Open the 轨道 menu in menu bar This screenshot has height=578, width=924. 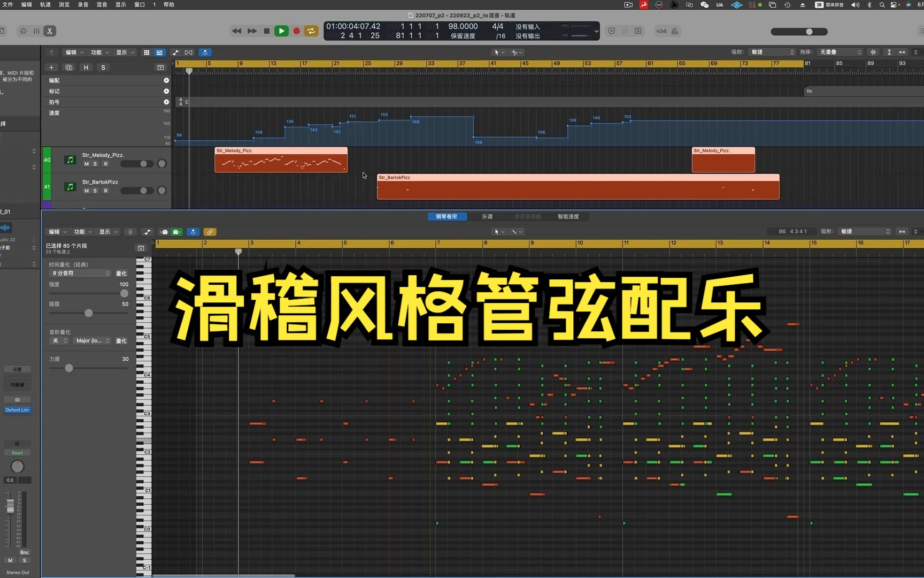(x=45, y=4)
